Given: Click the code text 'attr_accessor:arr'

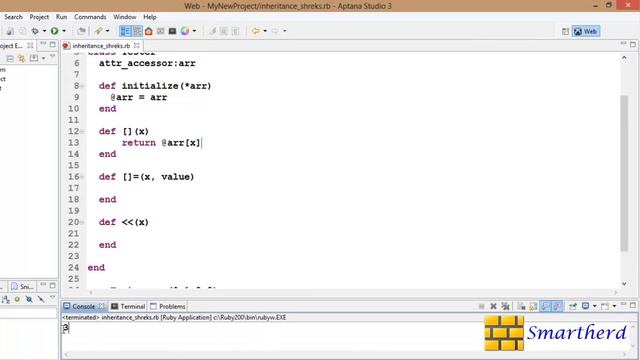Looking at the screenshot, I should (x=147, y=63).
